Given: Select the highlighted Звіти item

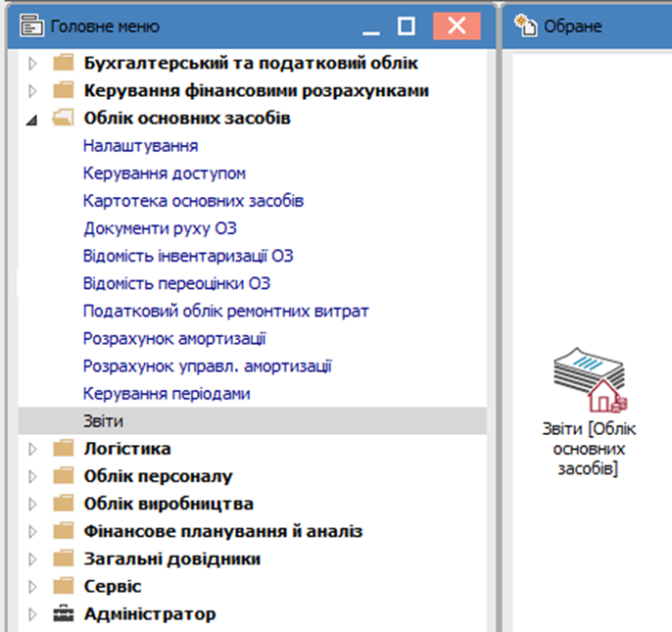Looking at the screenshot, I should point(252,420).
